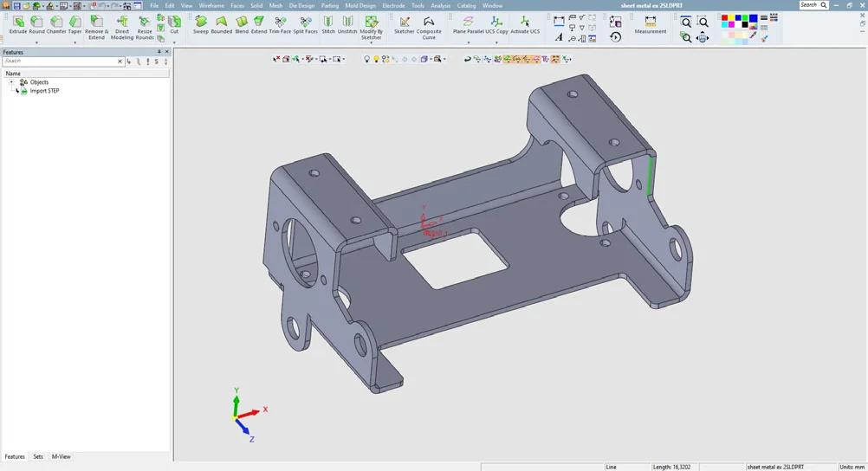
Task: Click the Cut tool
Action: pyautogui.click(x=174, y=25)
